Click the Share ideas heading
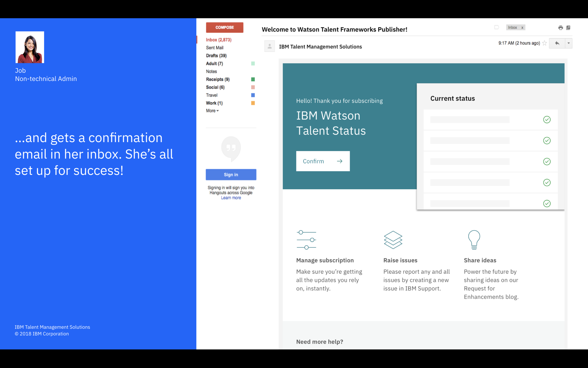Screen dimensions: 588x368 click(x=480, y=260)
